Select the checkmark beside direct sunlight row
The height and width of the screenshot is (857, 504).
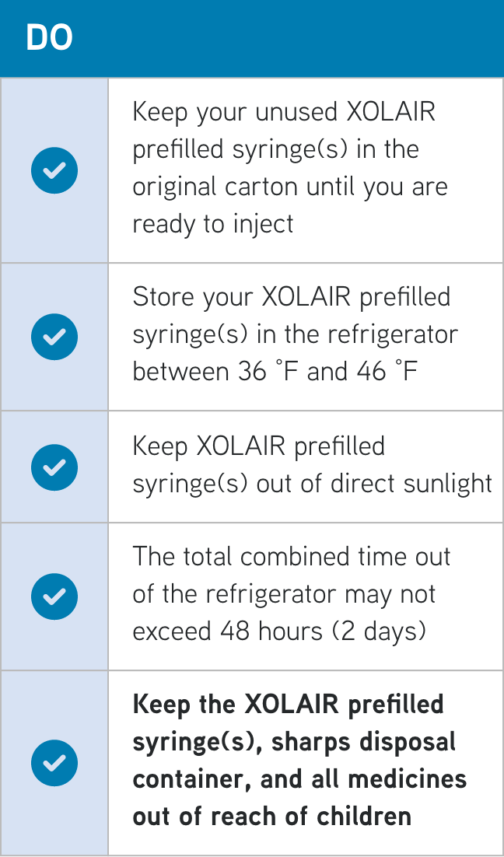(x=54, y=467)
